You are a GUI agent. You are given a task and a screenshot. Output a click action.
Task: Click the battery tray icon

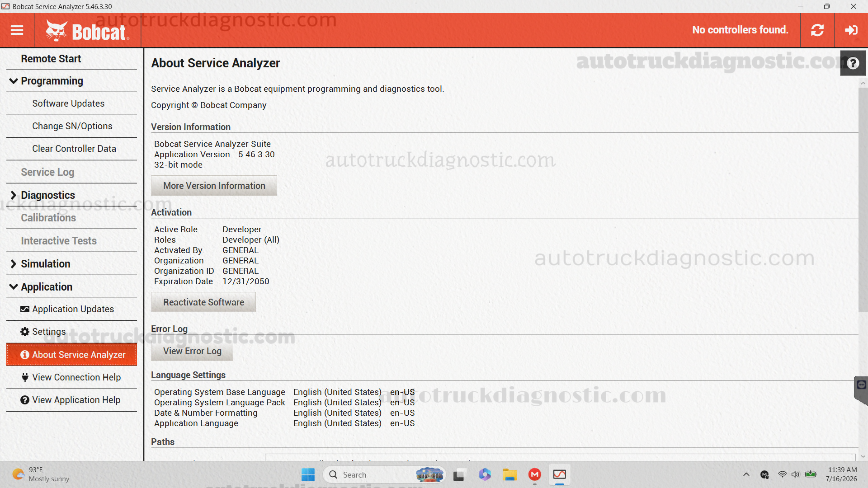pos(811,474)
